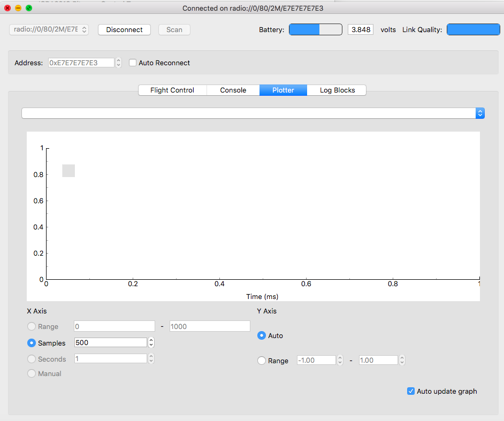
Task: Click the Samples value input field
Action: tap(110, 343)
